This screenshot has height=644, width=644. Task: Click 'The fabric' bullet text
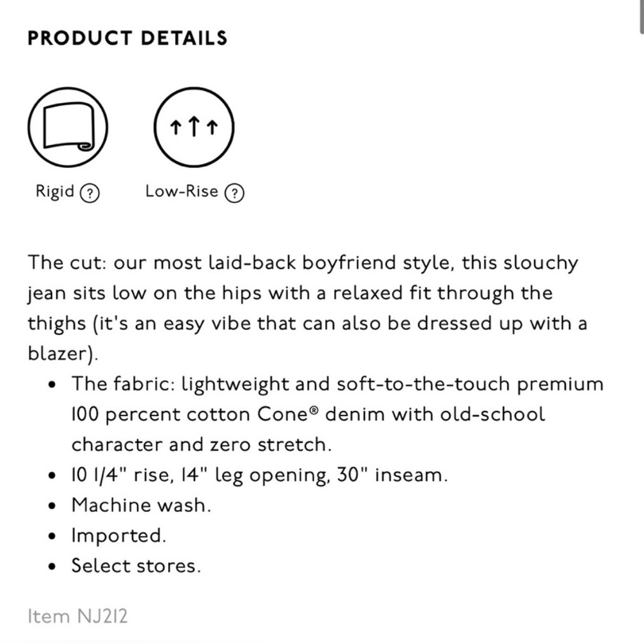tap(337, 414)
